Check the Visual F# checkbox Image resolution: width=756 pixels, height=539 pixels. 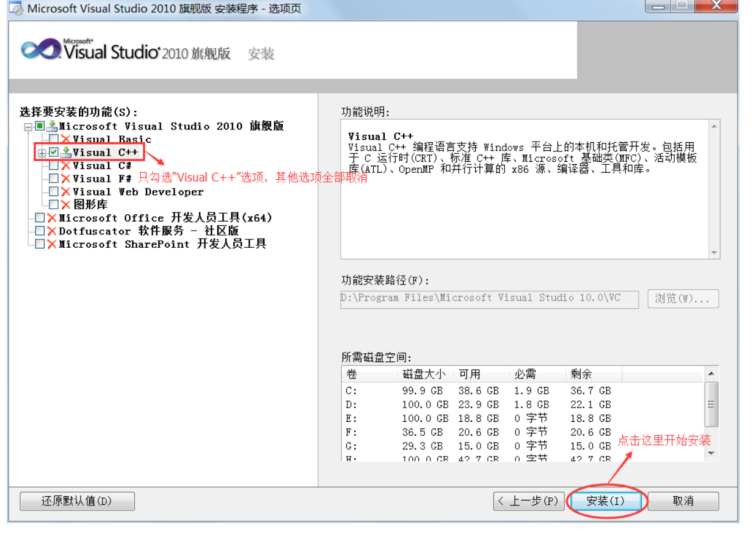(54, 178)
